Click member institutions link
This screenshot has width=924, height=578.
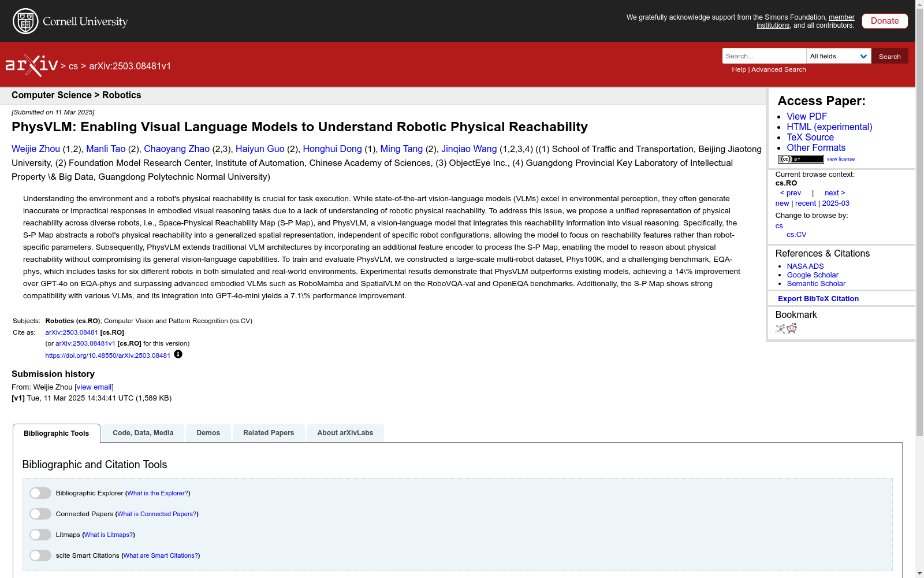(806, 21)
